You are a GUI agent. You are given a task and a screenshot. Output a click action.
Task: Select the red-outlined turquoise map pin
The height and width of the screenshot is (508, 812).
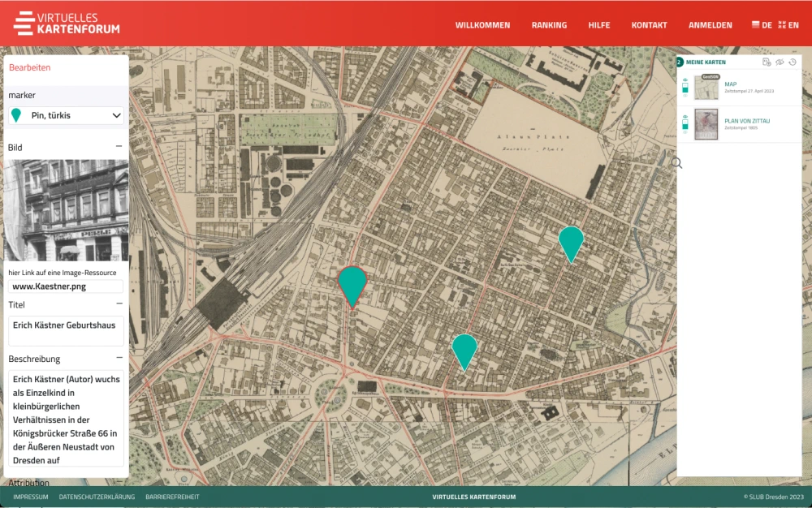(352, 287)
